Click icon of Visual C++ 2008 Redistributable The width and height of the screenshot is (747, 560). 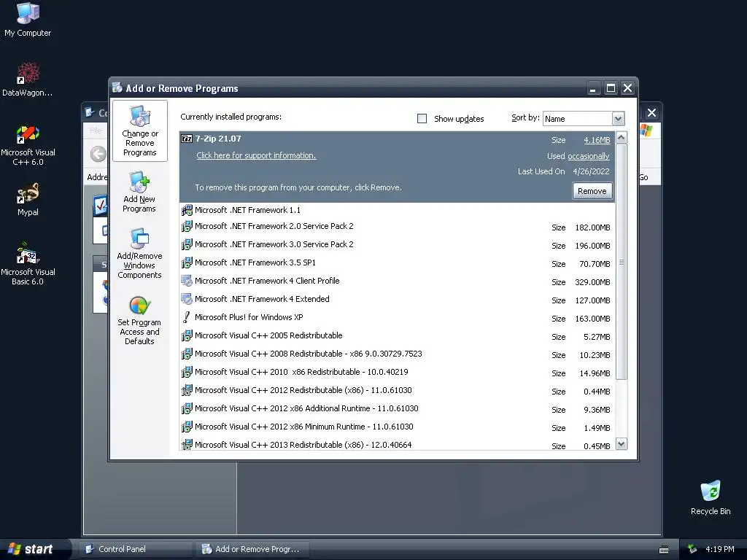coord(187,354)
